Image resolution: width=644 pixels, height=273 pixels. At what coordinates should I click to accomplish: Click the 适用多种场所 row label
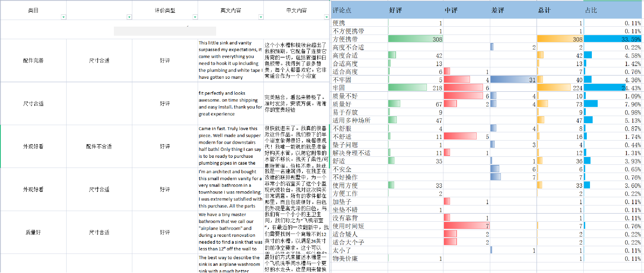click(x=352, y=120)
